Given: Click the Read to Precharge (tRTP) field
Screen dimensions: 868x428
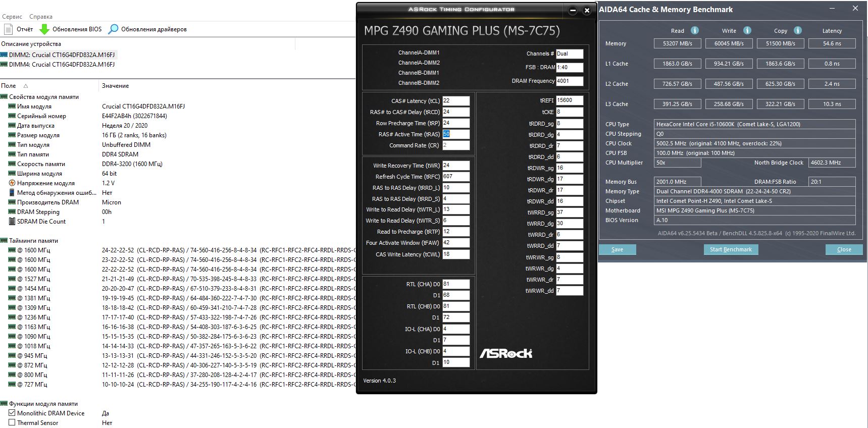Looking at the screenshot, I should point(456,232).
